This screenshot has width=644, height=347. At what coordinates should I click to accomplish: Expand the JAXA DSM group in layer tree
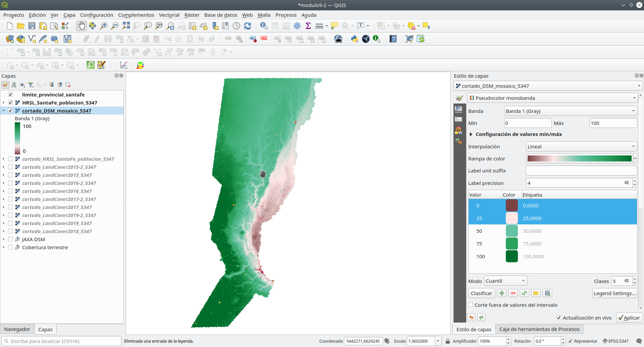click(x=4, y=239)
